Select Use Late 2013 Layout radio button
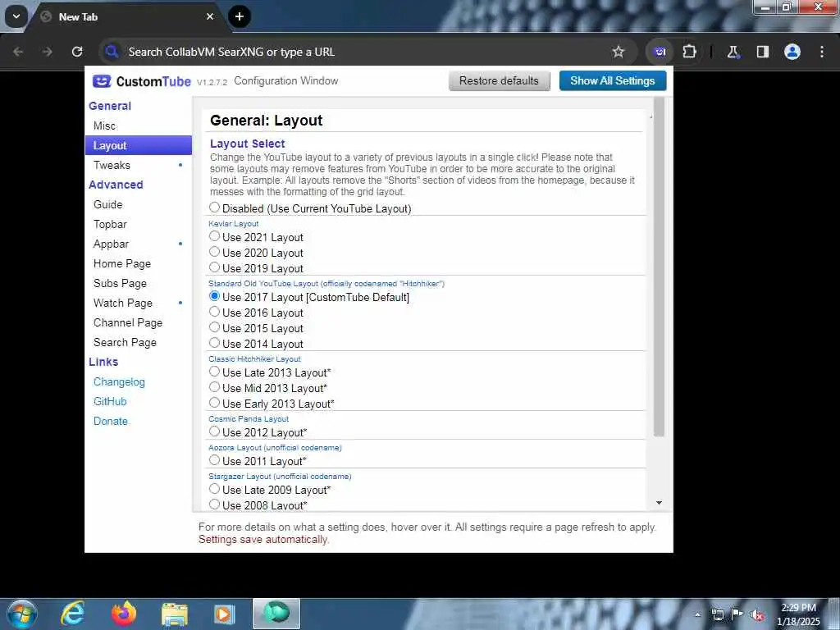840x630 pixels. click(x=214, y=372)
